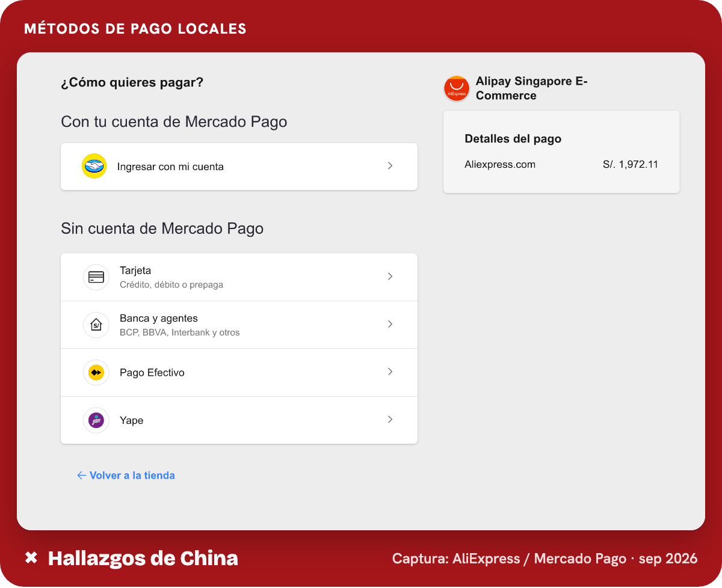This screenshot has height=588, width=722.
Task: Open the chevron on the Yape row
Action: click(x=390, y=420)
